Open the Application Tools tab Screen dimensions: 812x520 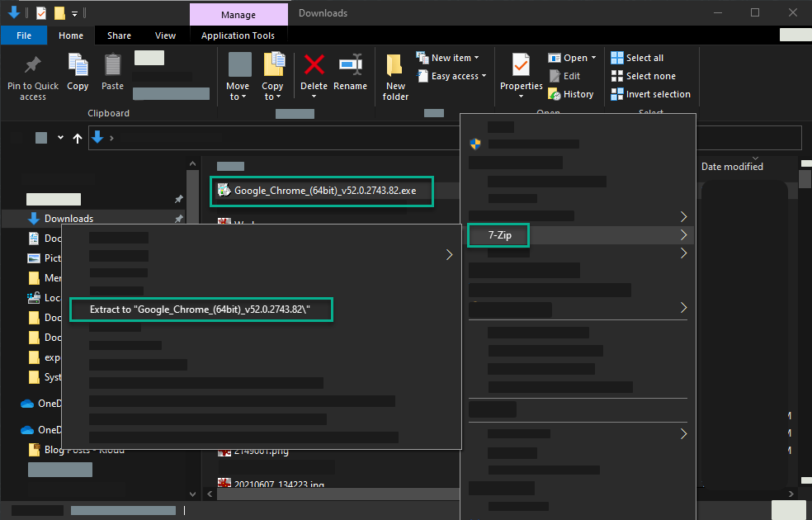(x=238, y=35)
